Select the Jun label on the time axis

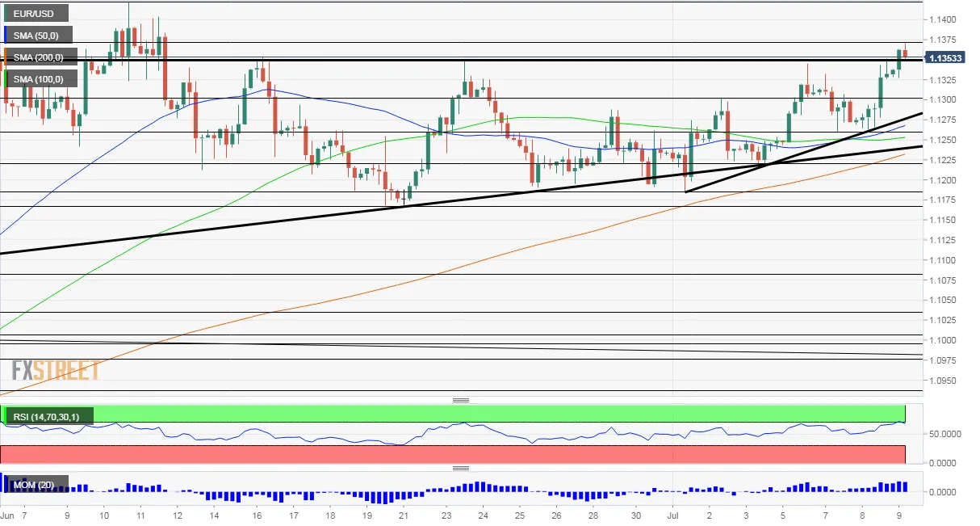(8, 515)
